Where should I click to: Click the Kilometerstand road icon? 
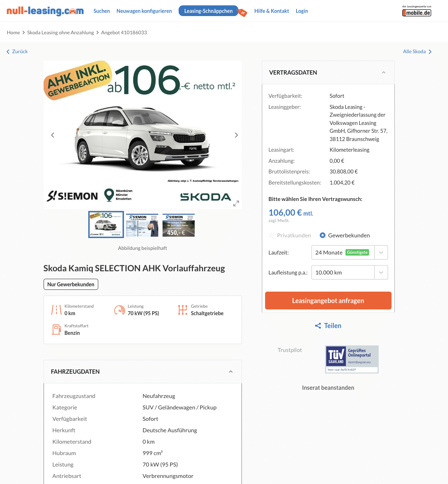[56, 310]
